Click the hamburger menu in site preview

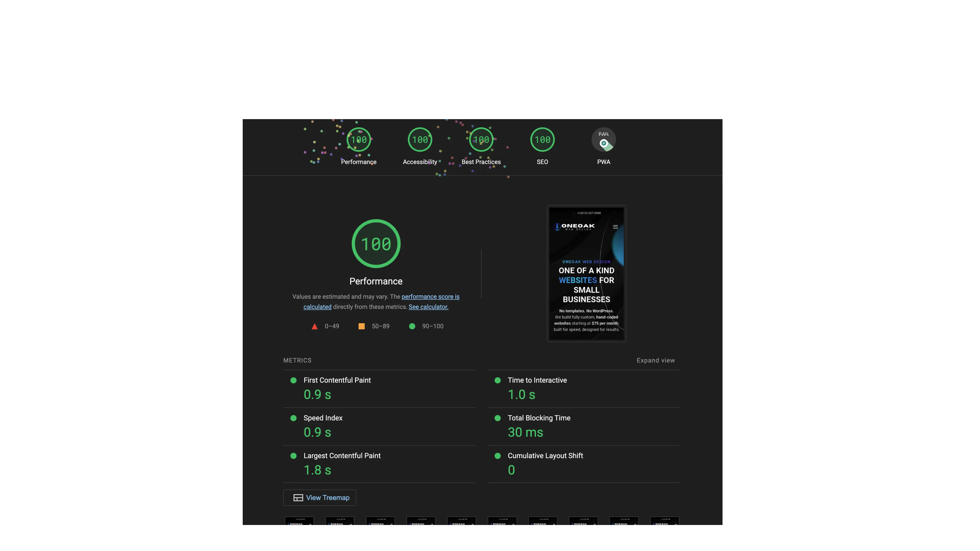tap(615, 227)
